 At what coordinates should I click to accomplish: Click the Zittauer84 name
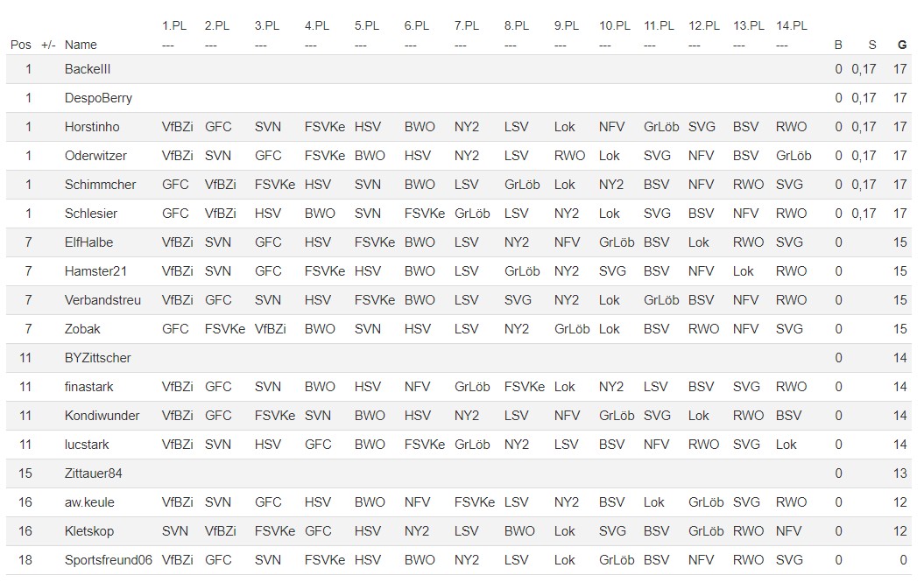click(93, 473)
